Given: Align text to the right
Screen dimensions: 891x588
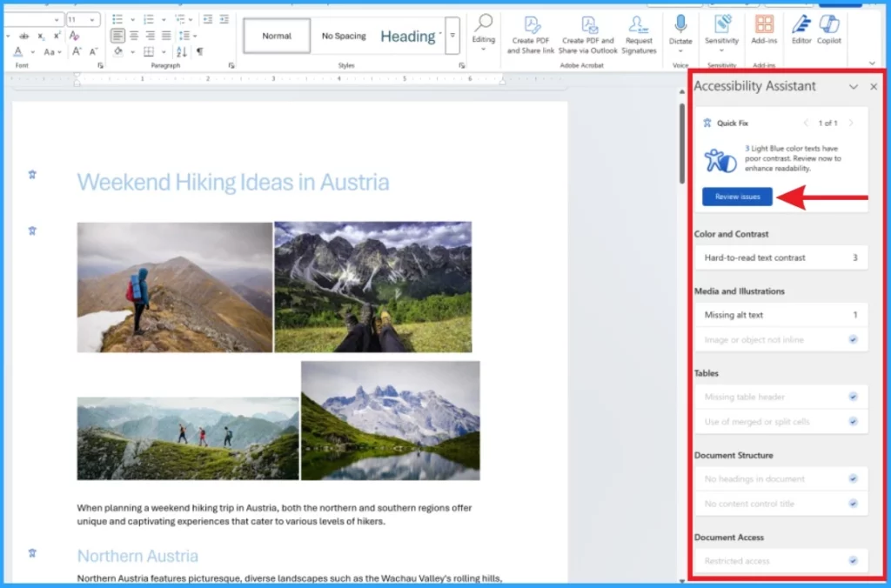Looking at the screenshot, I should pos(150,36).
